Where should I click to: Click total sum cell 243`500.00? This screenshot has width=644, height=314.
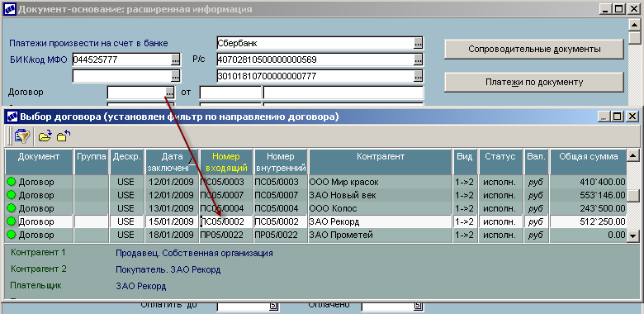588,208
